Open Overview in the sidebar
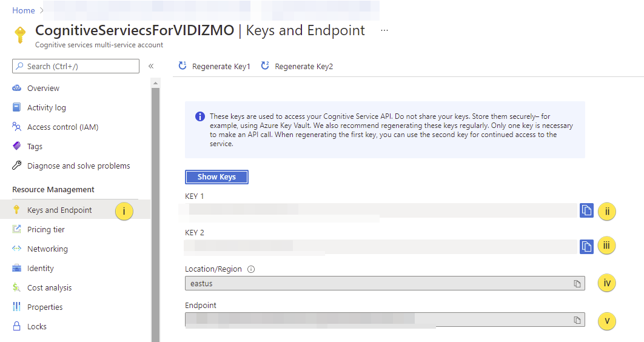The width and height of the screenshot is (644, 342). tap(43, 88)
